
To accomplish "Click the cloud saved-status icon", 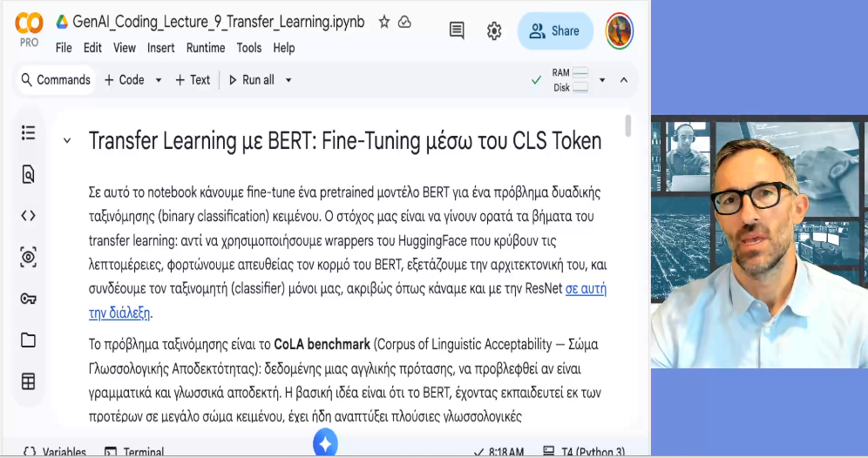I will [404, 22].
